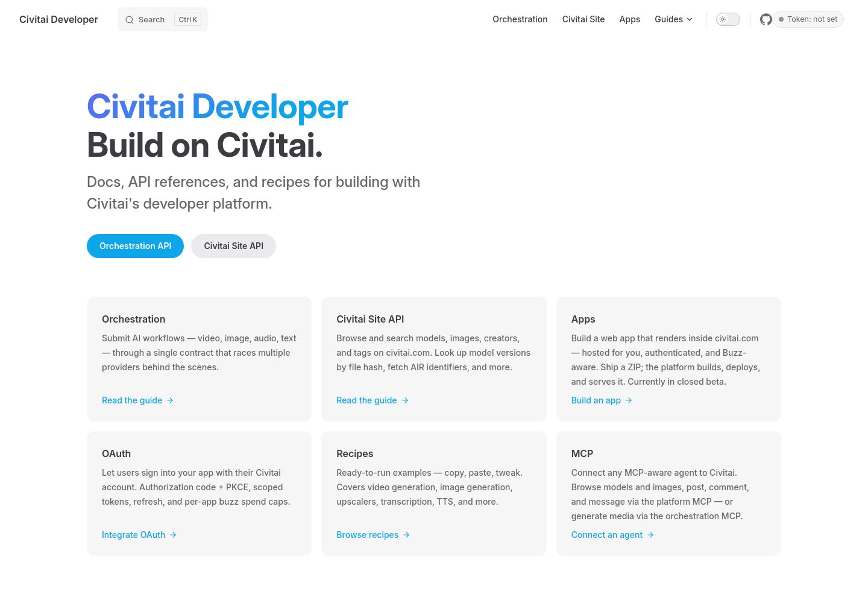Open Read the guide under Civitai Site API

373,400
